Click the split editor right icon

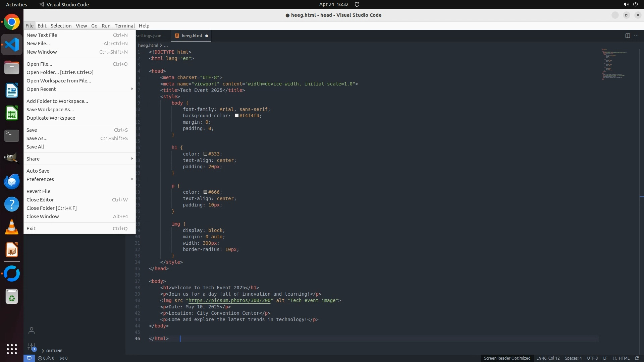pos(628,36)
